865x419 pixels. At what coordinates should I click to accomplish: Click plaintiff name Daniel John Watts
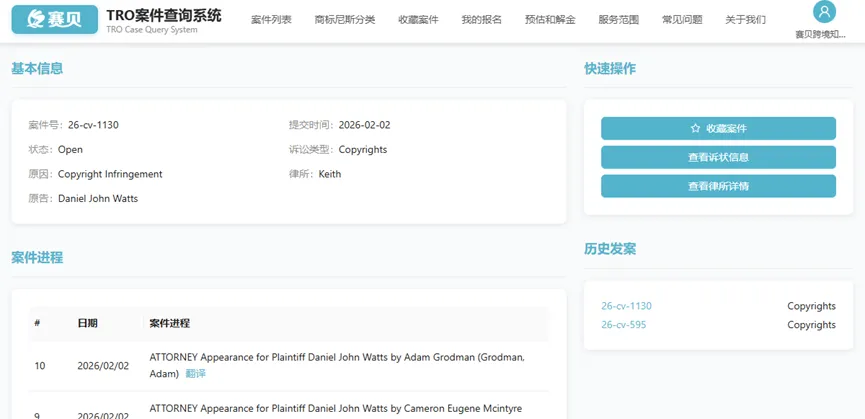click(98, 198)
